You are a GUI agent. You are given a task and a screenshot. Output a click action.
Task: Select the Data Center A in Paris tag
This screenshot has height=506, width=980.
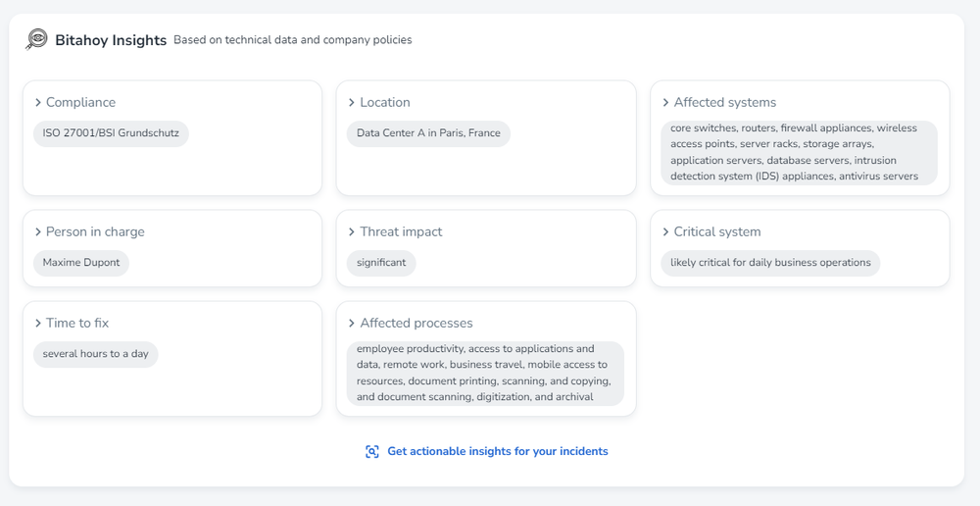(x=428, y=133)
